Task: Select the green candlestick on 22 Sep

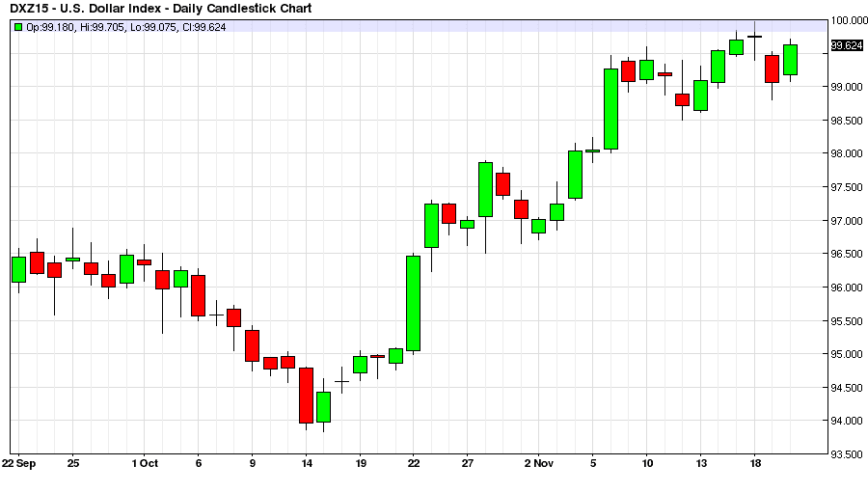Action: point(19,270)
